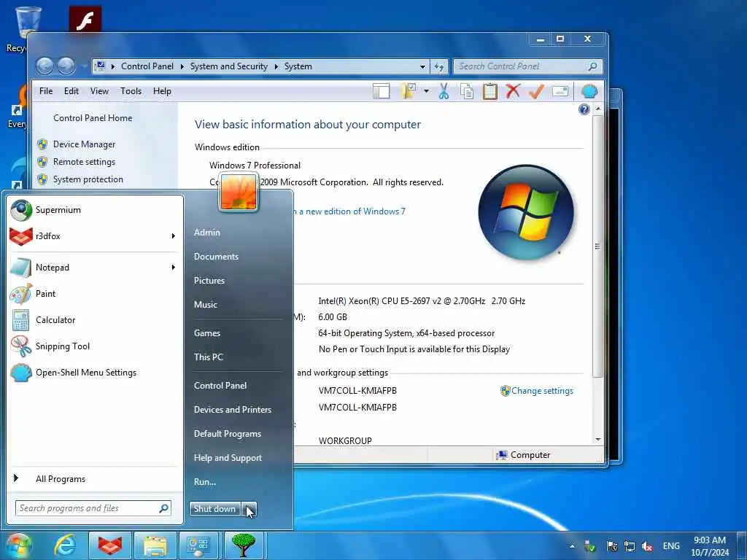Image resolution: width=747 pixels, height=560 pixels.
Task: Open the Edit menu
Action: coord(71,91)
